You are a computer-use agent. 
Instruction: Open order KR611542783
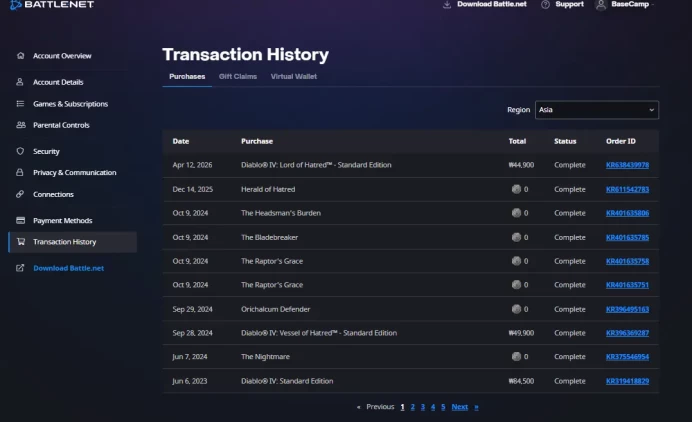click(627, 189)
